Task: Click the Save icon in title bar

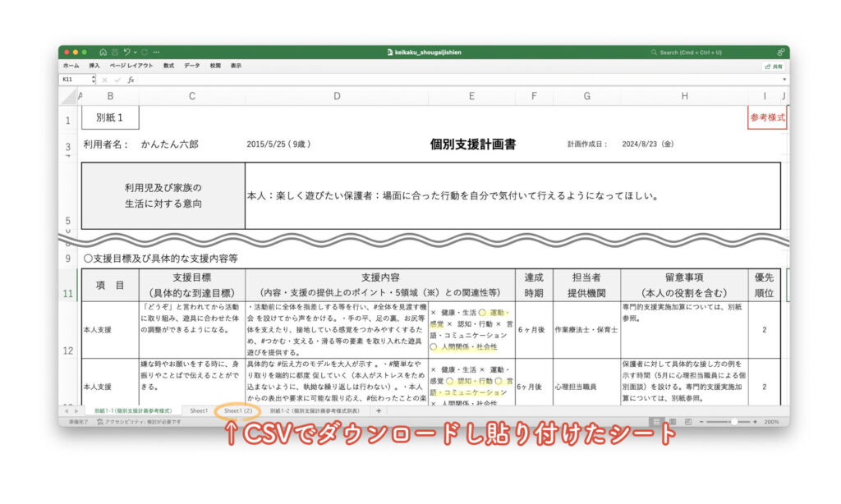Action: click(115, 52)
